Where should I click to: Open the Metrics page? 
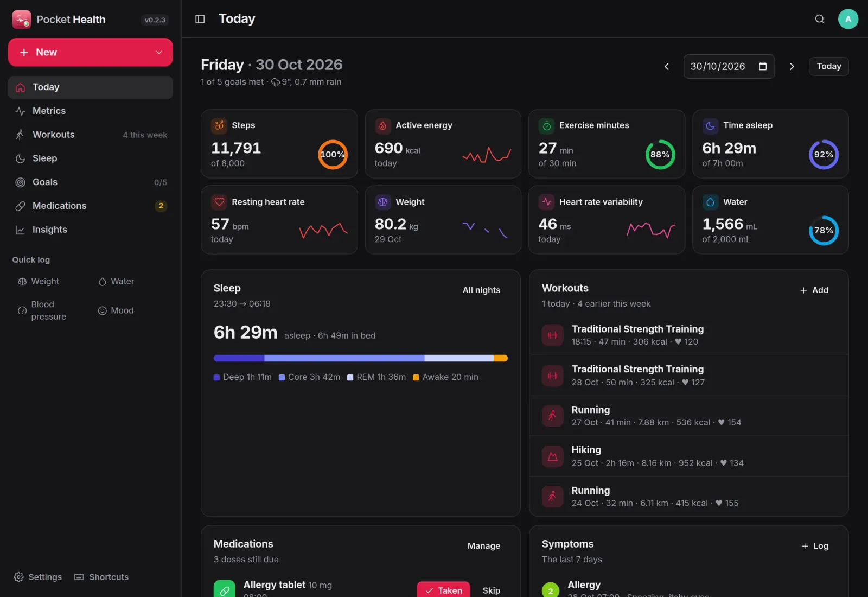(x=91, y=111)
